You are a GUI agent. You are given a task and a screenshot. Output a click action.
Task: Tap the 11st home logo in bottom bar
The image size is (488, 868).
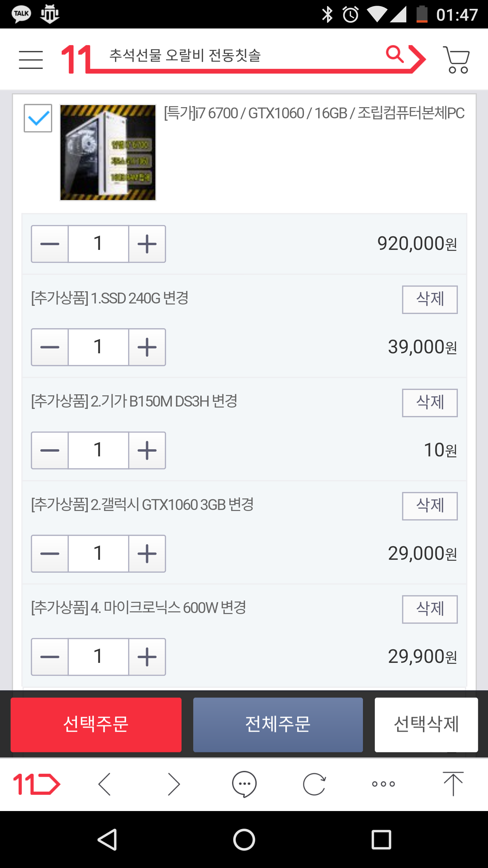click(x=37, y=784)
